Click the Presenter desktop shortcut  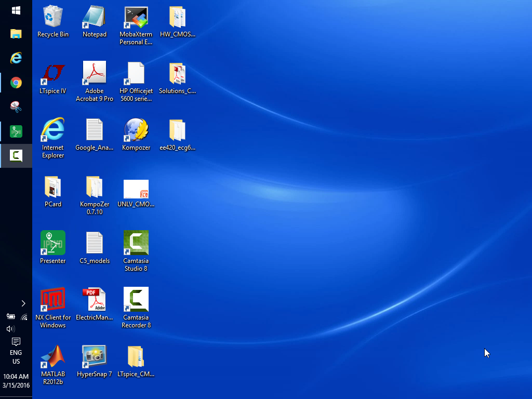pyautogui.click(x=53, y=243)
